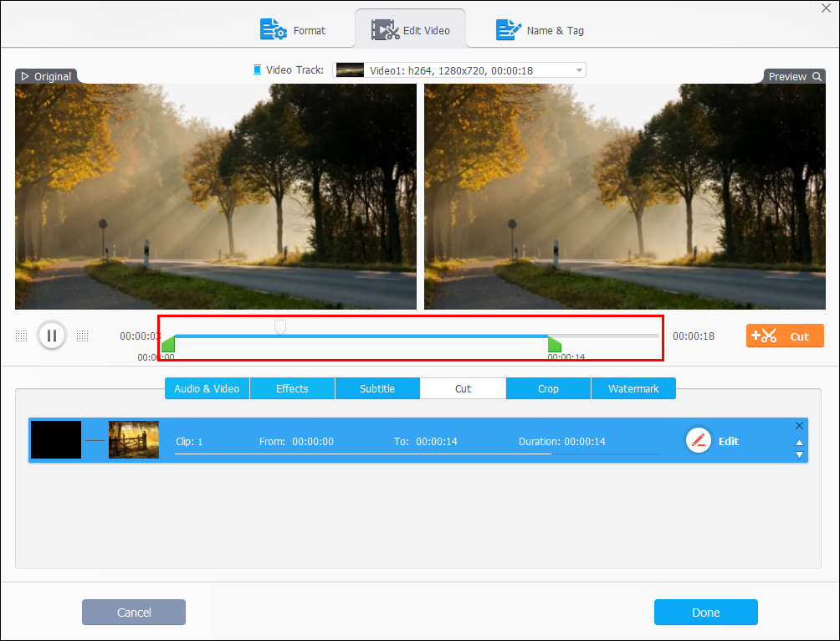This screenshot has height=641, width=840.
Task: Pause playback with the pause button
Action: pyautogui.click(x=52, y=336)
